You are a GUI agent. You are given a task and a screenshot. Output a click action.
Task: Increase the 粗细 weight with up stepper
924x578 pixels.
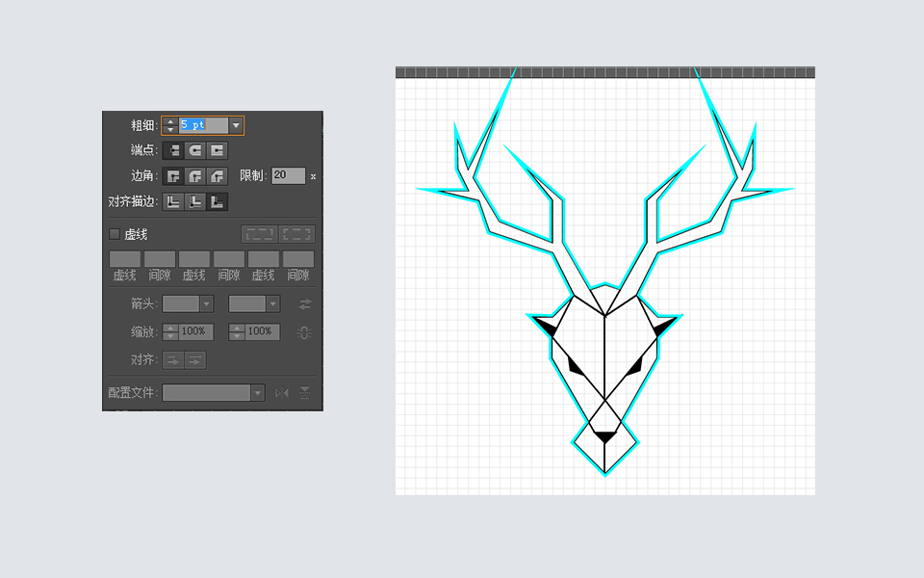pyautogui.click(x=170, y=121)
